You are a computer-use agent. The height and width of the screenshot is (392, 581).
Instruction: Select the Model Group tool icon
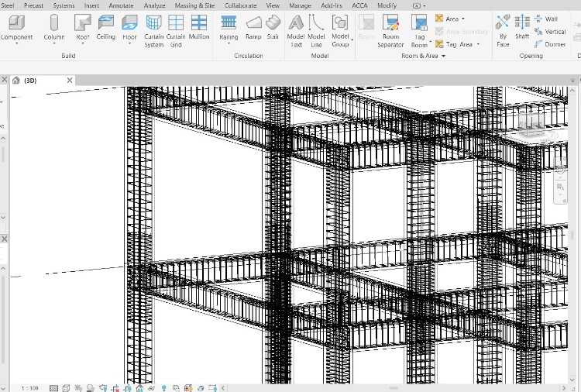340,22
